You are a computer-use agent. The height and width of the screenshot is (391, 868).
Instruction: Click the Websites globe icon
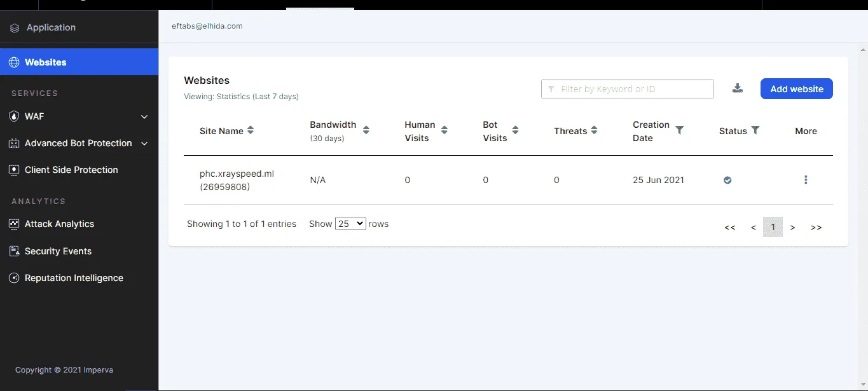tap(14, 62)
